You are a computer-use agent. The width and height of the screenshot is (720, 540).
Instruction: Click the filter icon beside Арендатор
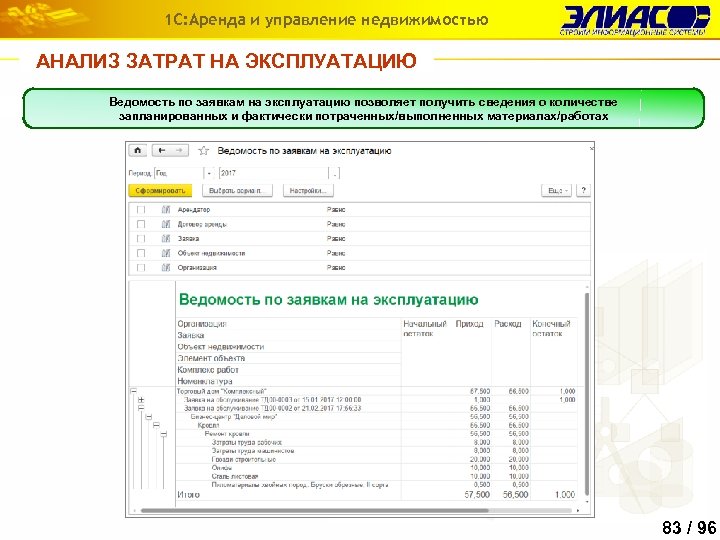pyautogui.click(x=166, y=210)
